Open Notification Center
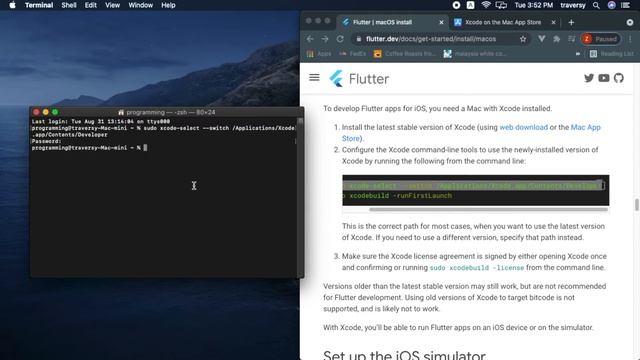The width and height of the screenshot is (640, 360). click(x=625, y=5)
